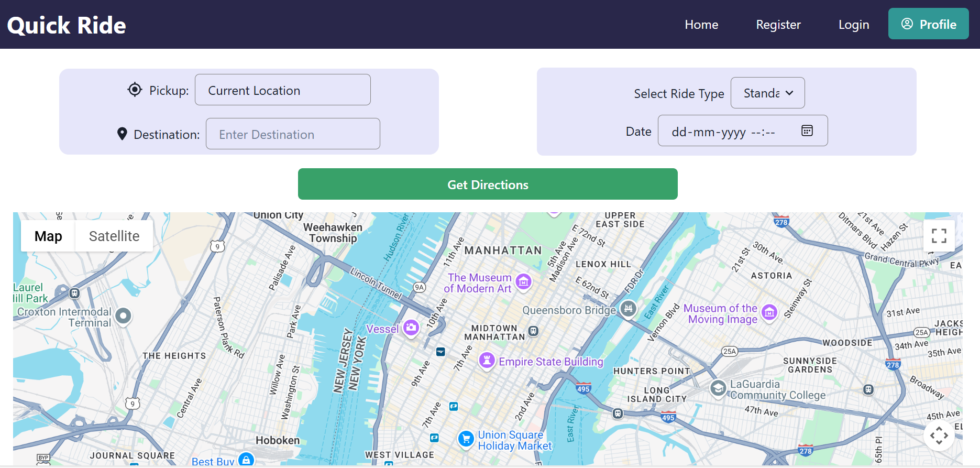Open the Profile button
This screenshot has width=980, height=468.
[x=928, y=24]
